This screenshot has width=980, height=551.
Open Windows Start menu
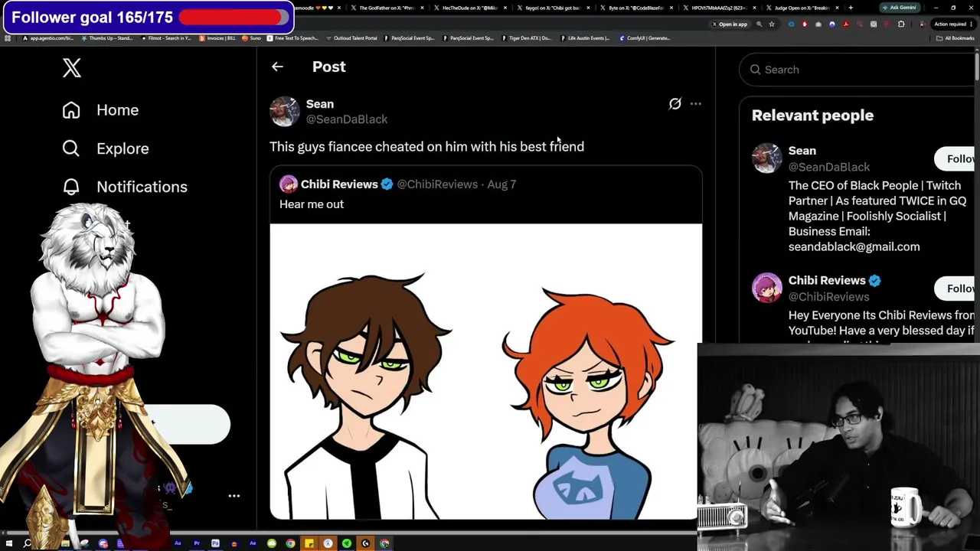tap(9, 543)
